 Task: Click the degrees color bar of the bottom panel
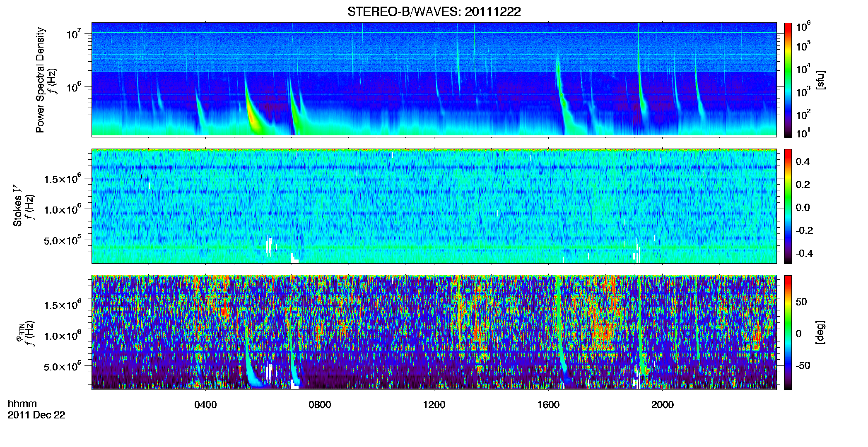[x=788, y=332]
